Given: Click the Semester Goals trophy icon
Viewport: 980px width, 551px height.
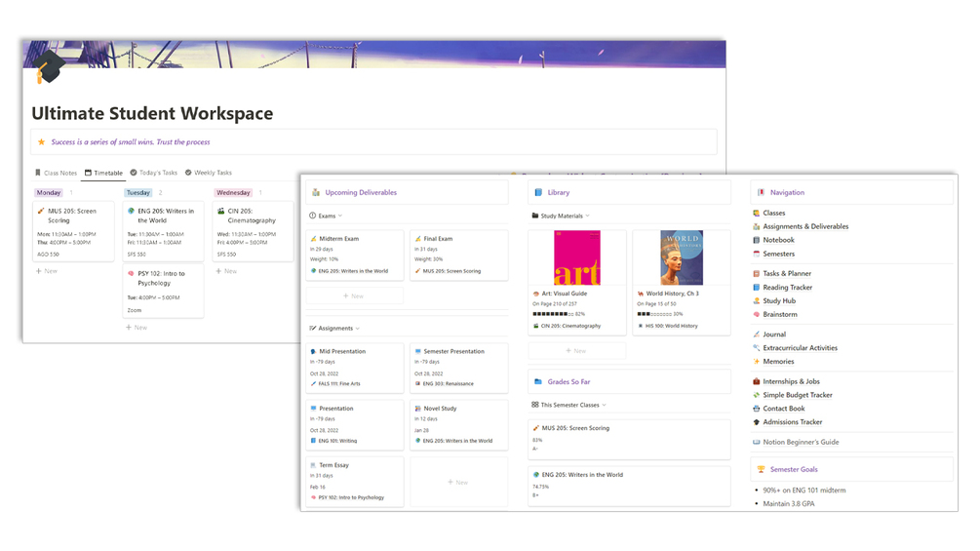Looking at the screenshot, I should coord(761,469).
